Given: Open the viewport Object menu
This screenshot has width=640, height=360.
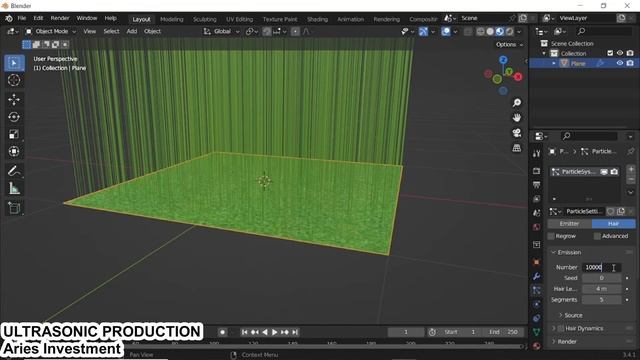Looking at the screenshot, I should pos(152,31).
